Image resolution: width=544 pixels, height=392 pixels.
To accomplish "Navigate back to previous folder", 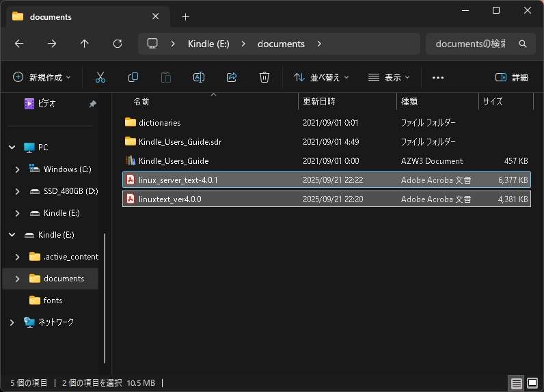I will click(19, 44).
